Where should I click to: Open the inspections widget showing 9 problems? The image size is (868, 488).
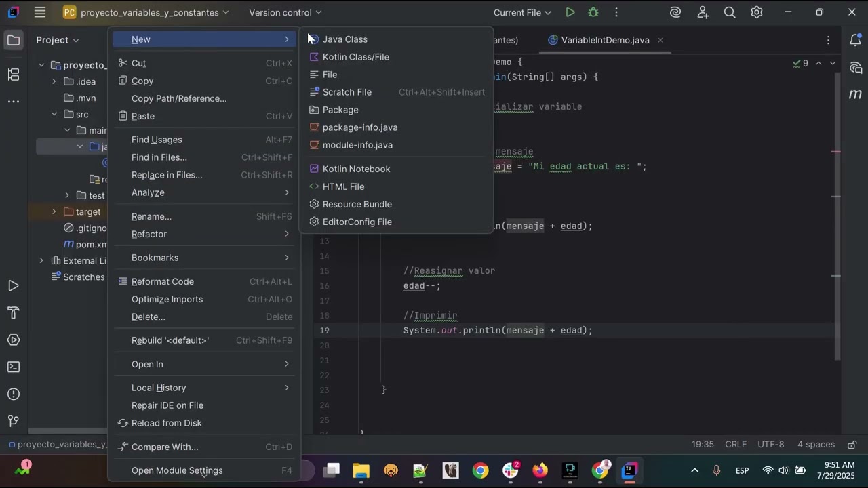coord(800,63)
